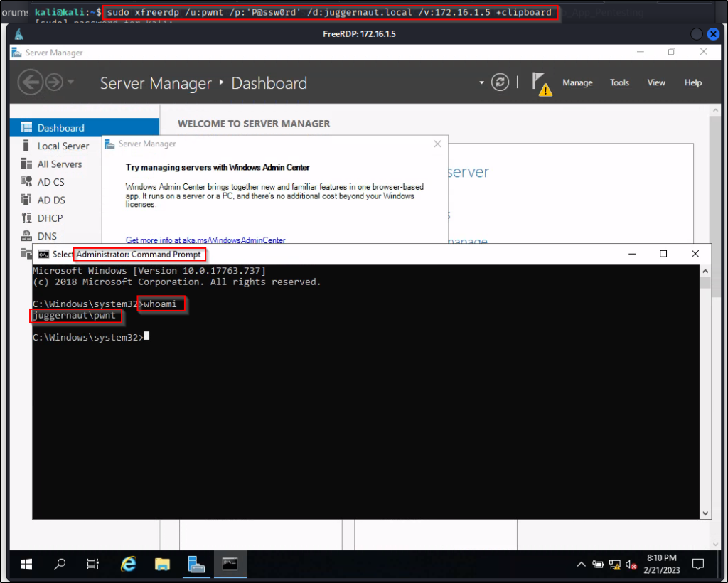Click the Command Prompt scroll down arrow
The image size is (728, 583).
pos(705,513)
